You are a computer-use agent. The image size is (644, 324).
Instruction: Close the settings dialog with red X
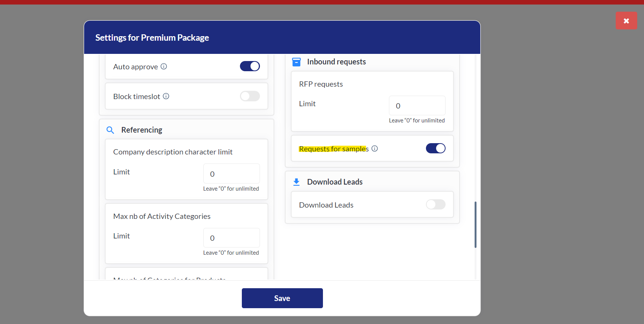coord(626,21)
